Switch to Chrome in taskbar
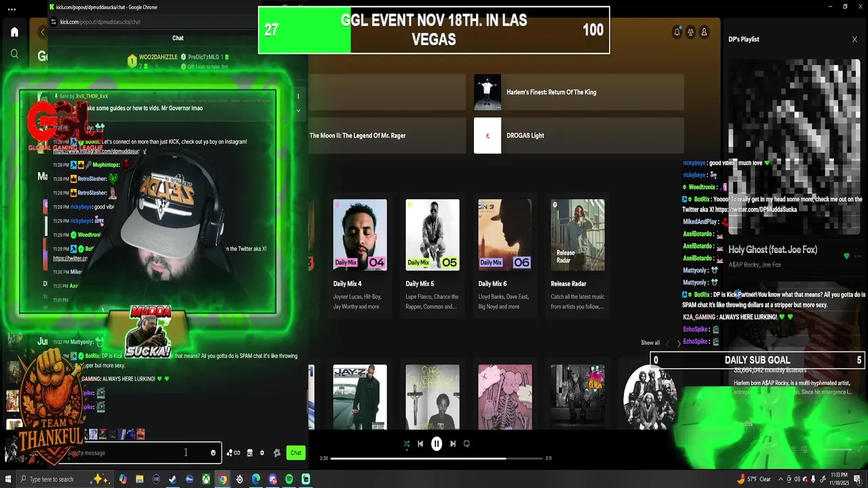 pyautogui.click(x=222, y=479)
